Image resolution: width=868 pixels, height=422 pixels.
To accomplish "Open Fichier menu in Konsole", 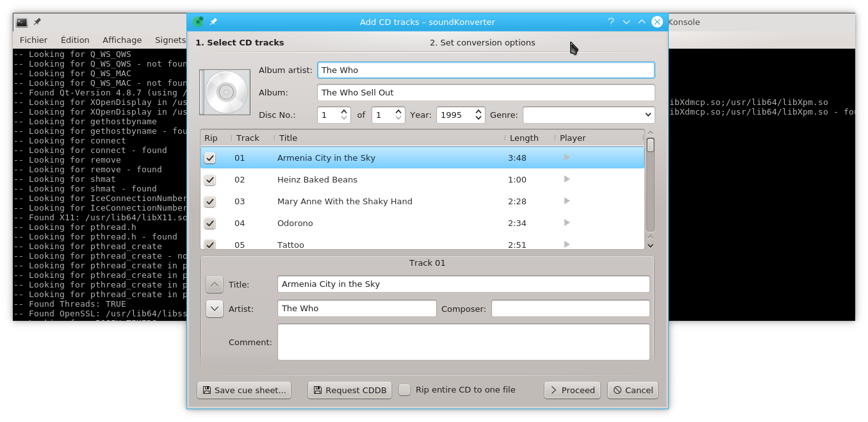I will [33, 40].
